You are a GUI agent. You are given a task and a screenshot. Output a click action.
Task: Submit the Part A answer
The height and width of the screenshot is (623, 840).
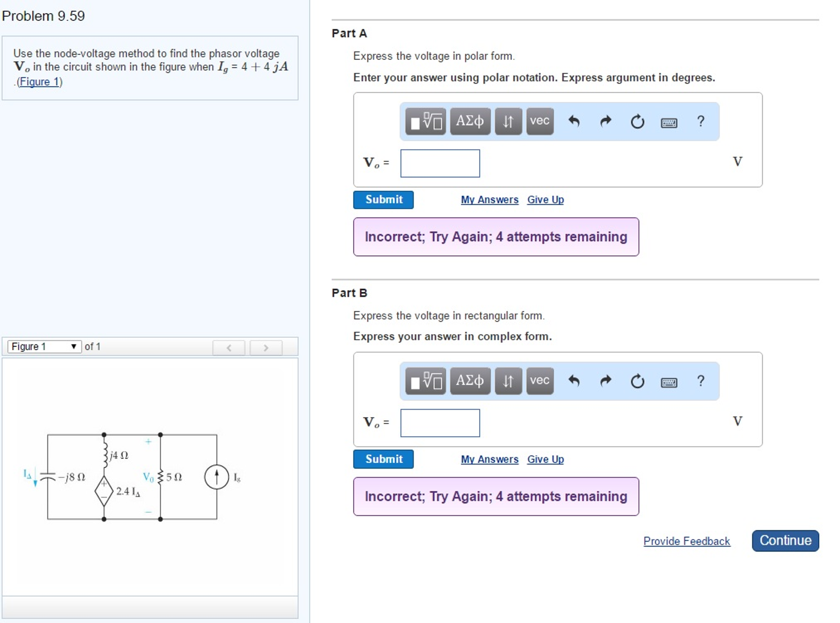pos(383,200)
